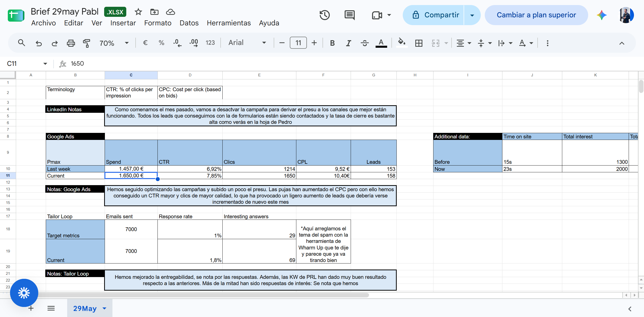
Task: Open fill color paint bucket
Action: click(x=401, y=42)
